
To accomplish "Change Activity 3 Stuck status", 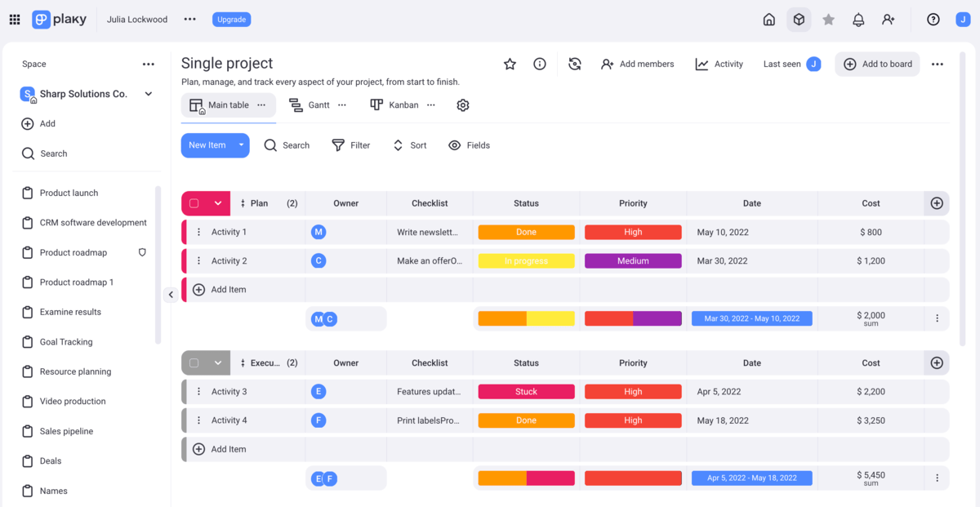I will pyautogui.click(x=526, y=392).
